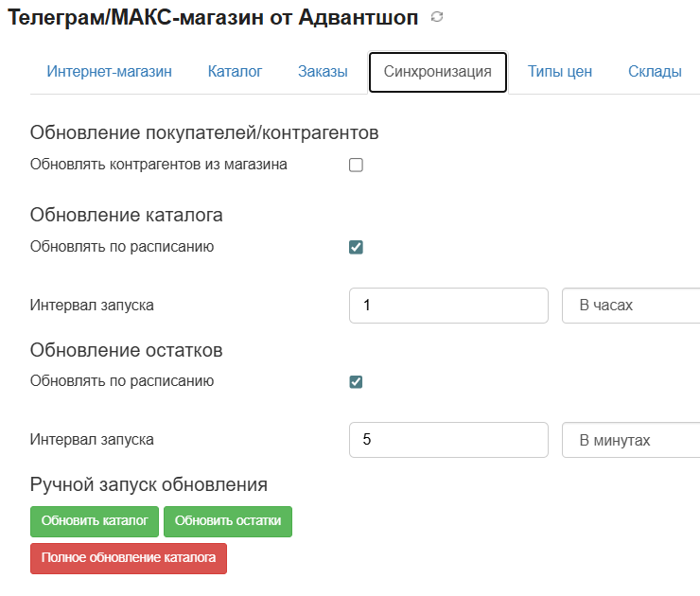Switch to the Склады tab

(x=655, y=72)
